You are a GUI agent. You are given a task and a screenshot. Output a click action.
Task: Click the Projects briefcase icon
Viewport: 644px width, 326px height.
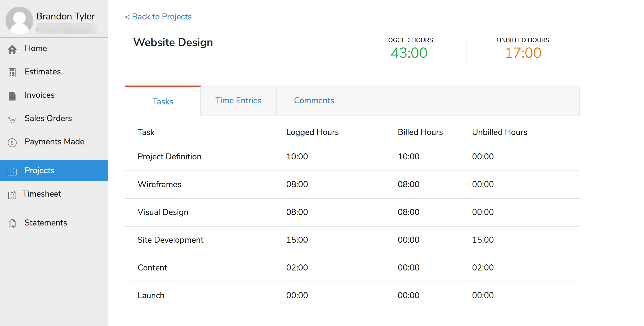coord(12,170)
